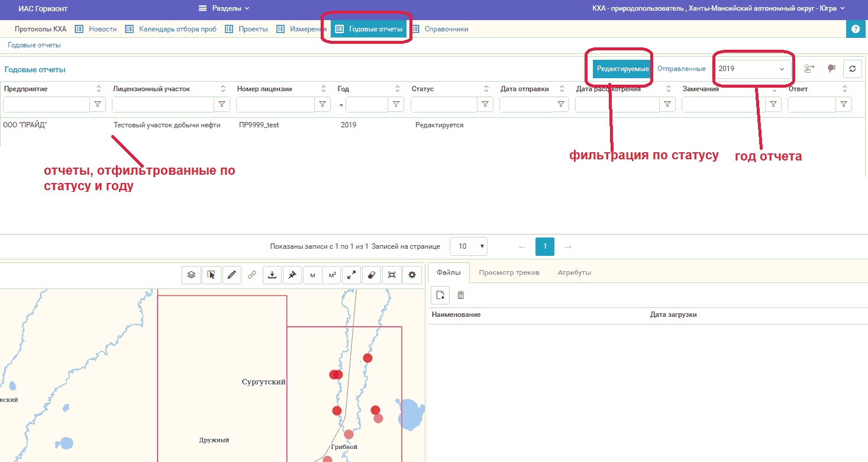Click the Годовые отчеты breadcrumb link
The width and height of the screenshot is (868, 462).
pos(34,45)
